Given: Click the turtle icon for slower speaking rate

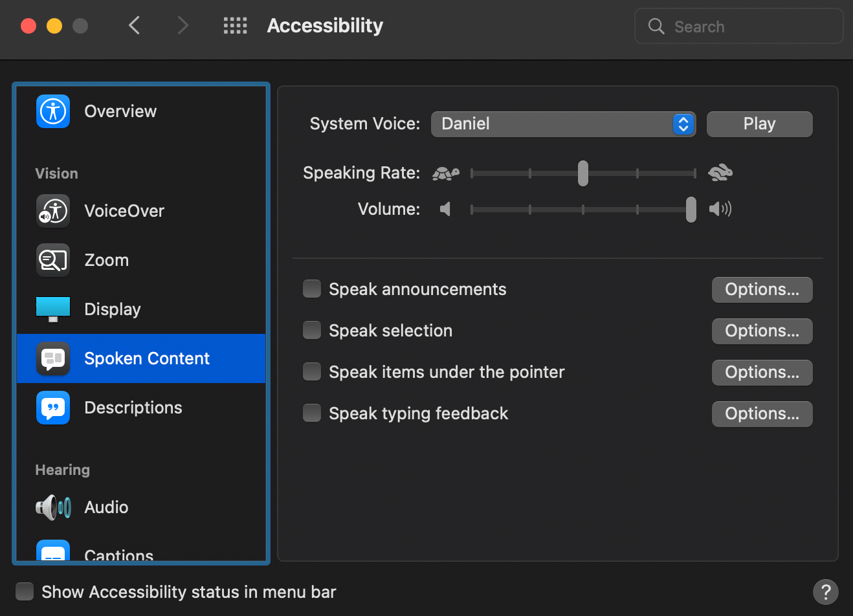Looking at the screenshot, I should (x=445, y=173).
